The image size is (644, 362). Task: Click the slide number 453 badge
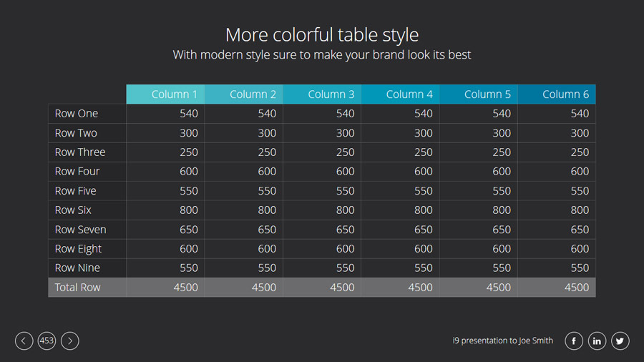(47, 341)
